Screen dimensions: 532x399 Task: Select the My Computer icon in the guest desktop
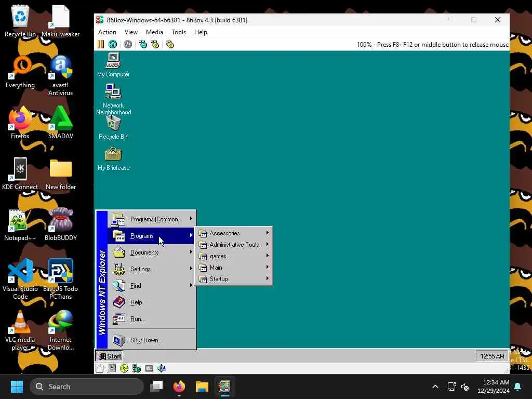tap(113, 65)
